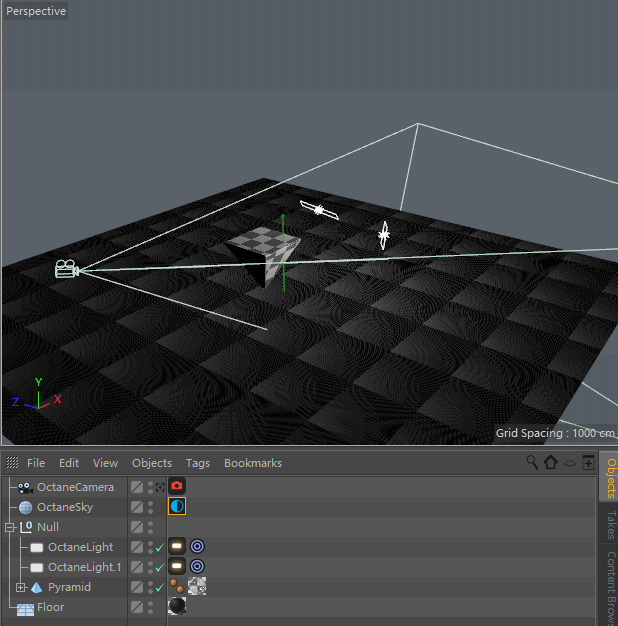Click the Pyramid object icon
The image size is (618, 626).
37,587
